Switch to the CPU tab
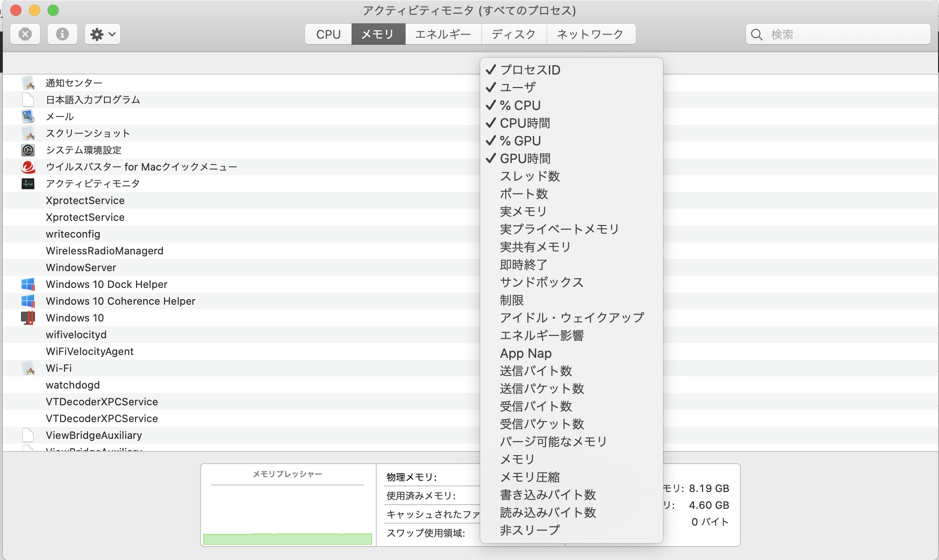The height and width of the screenshot is (560, 939). tap(328, 34)
